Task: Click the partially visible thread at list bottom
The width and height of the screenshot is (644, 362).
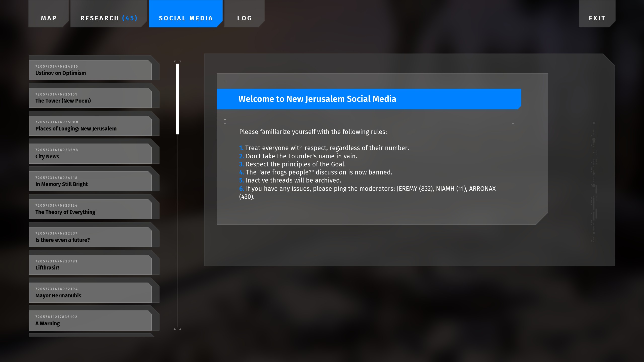Action: [90, 335]
